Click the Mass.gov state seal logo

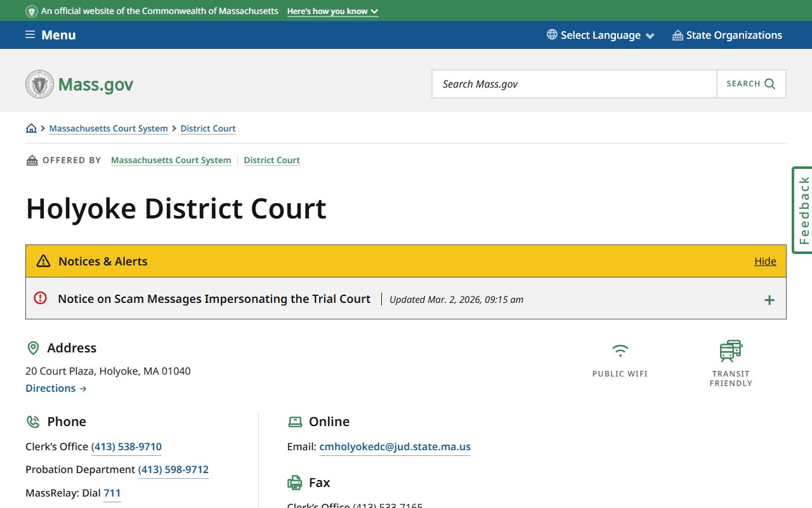coord(39,84)
